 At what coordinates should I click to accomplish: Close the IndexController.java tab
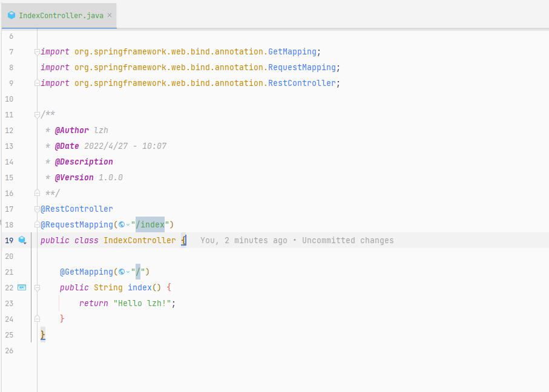pyautogui.click(x=110, y=15)
